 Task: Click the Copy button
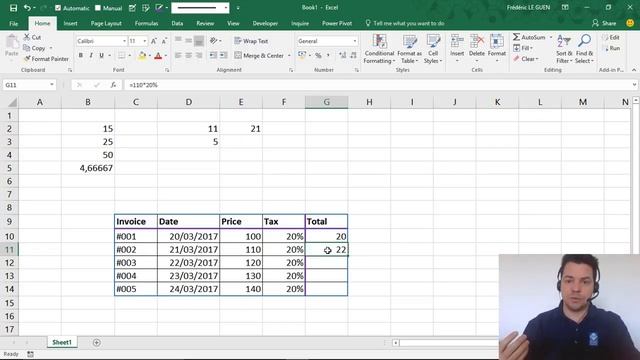tap(34, 48)
